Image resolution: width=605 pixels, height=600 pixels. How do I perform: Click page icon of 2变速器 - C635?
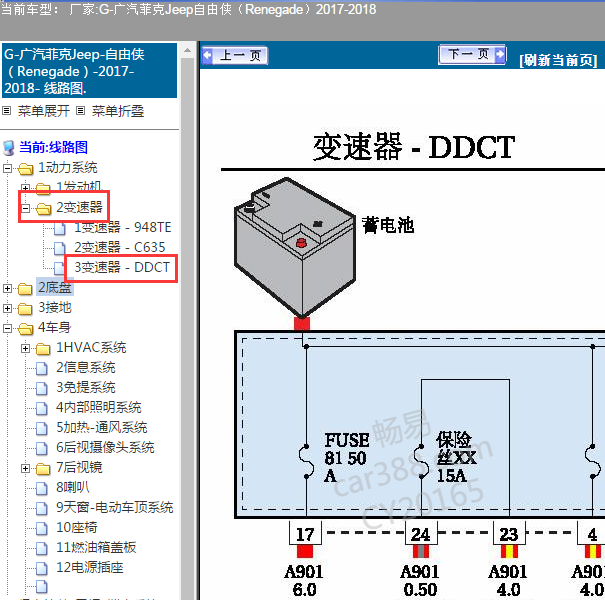[59, 248]
